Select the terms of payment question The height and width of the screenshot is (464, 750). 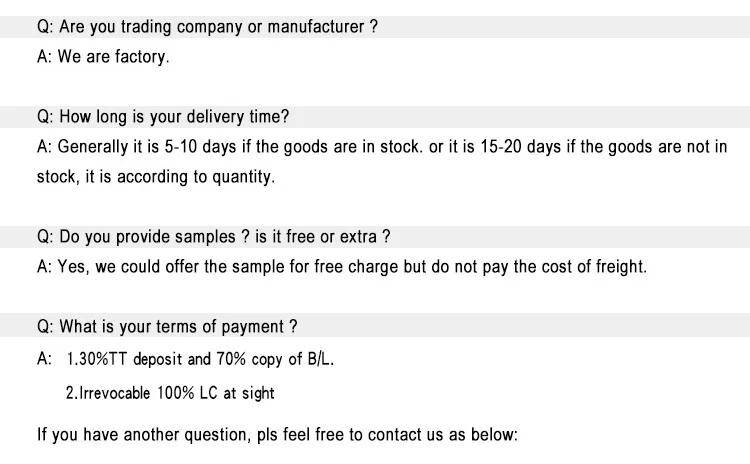point(166,327)
